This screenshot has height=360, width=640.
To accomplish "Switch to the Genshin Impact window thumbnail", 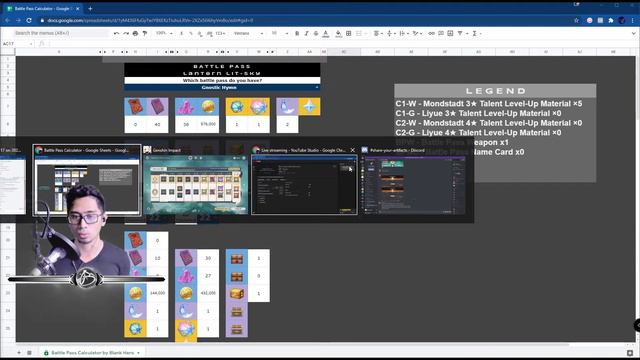I will pos(196,180).
